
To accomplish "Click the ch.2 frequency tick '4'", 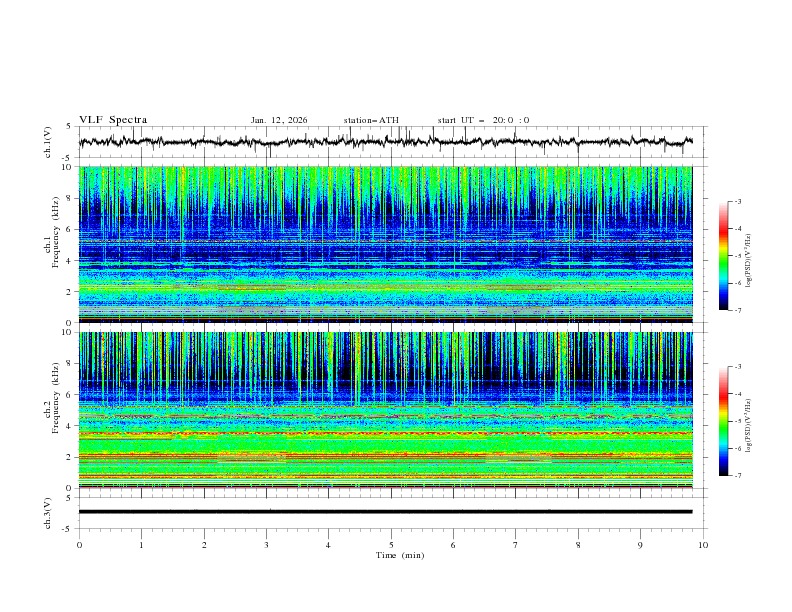I will (x=70, y=426).
